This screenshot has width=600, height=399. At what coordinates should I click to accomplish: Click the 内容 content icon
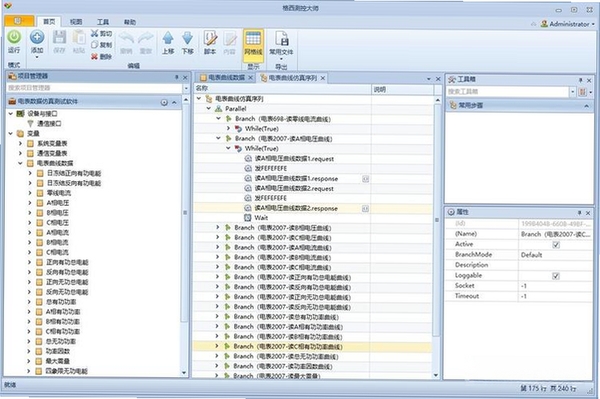(x=230, y=38)
